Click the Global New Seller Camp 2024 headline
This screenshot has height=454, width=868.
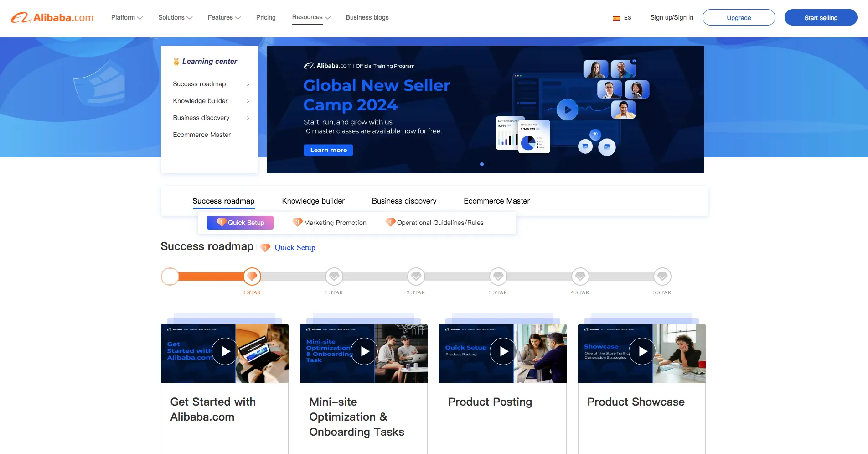click(377, 95)
